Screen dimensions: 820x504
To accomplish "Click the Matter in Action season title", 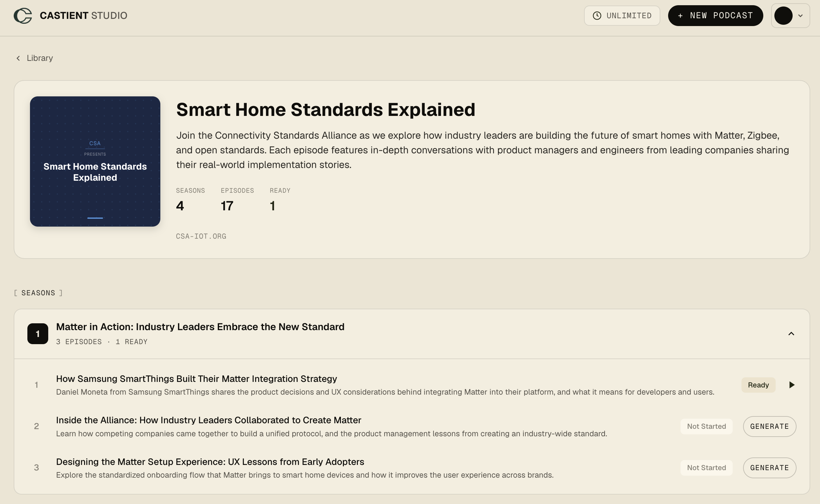I will pos(200,327).
